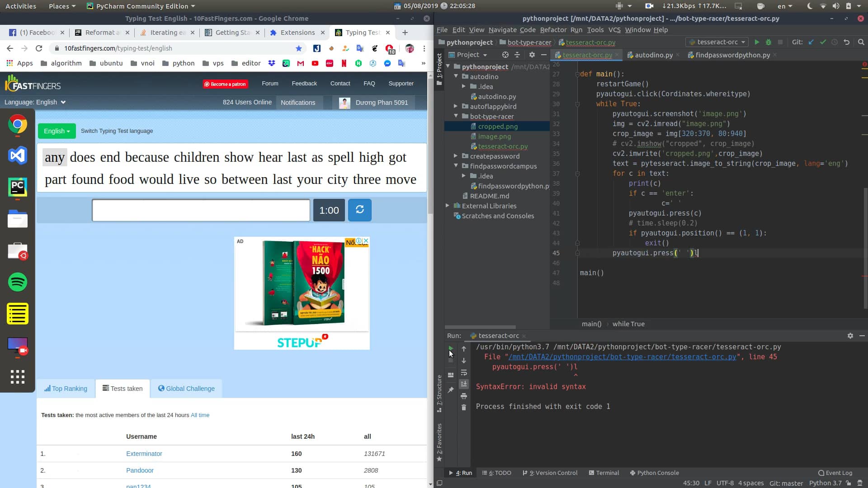Pin the Run tool window tab
Image resolution: width=868 pixels, height=488 pixels.
pyautogui.click(x=451, y=389)
